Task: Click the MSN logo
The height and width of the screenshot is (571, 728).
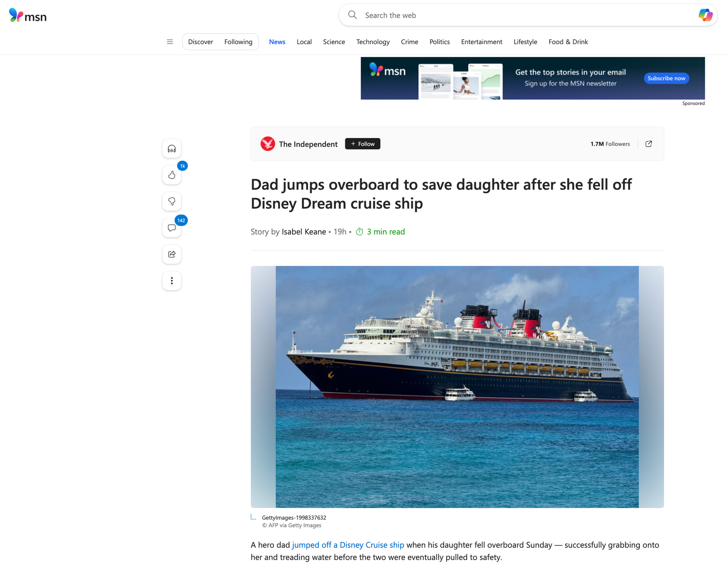Action: 28,15
